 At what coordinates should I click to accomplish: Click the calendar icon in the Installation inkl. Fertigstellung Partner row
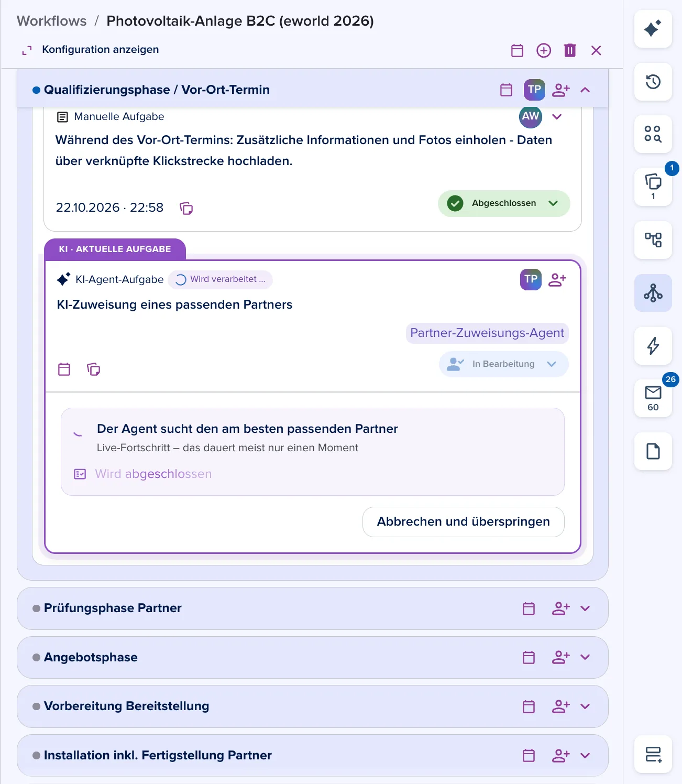tap(529, 755)
